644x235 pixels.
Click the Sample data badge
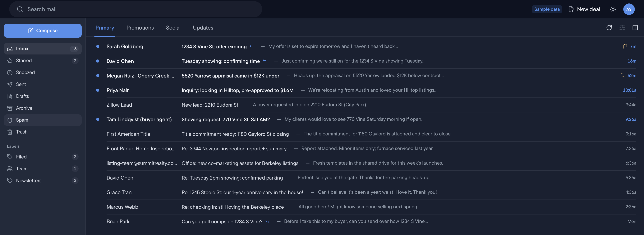point(547,9)
